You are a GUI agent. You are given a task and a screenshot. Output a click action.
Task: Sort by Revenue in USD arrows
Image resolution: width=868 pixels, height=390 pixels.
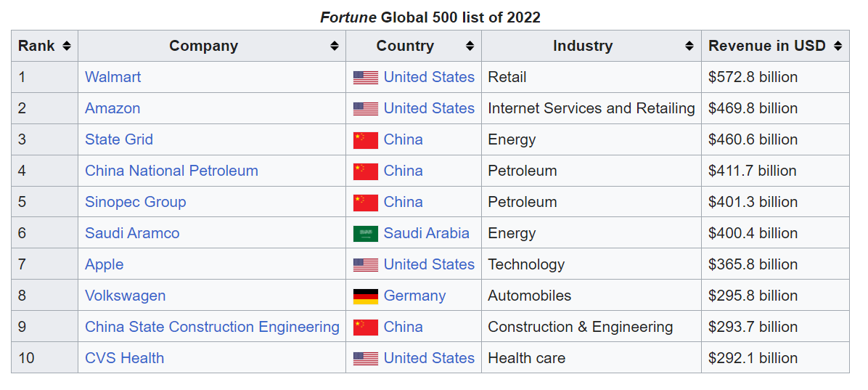(x=838, y=46)
